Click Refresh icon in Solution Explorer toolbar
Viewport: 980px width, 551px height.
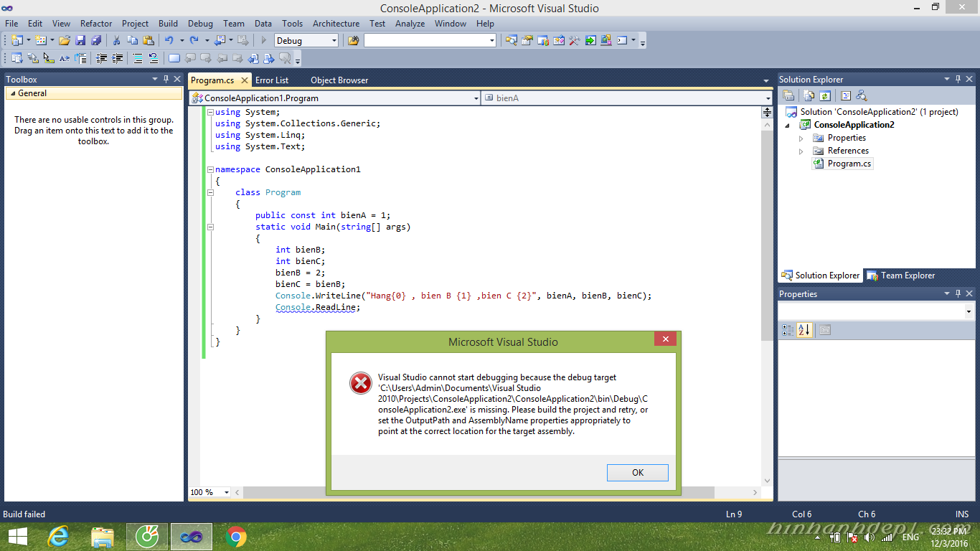[825, 95]
